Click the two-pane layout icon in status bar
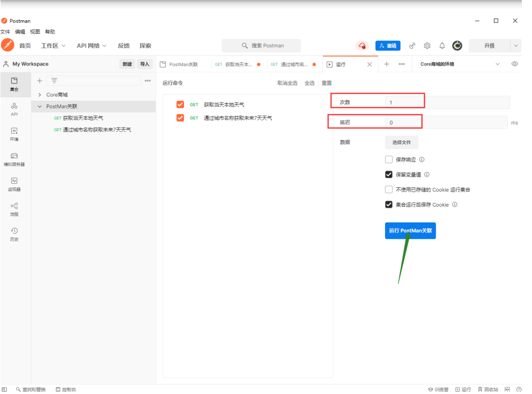532x394 pixels. point(507,389)
